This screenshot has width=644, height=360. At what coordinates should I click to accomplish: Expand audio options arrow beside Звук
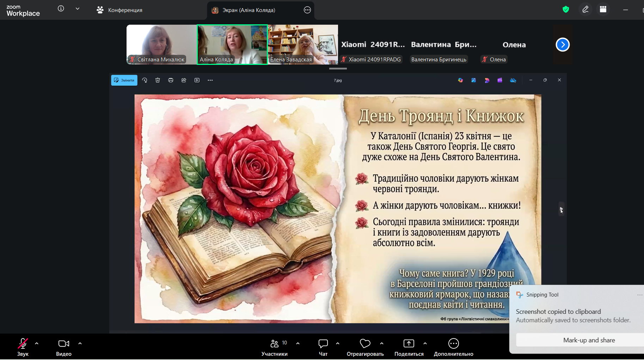37,343
